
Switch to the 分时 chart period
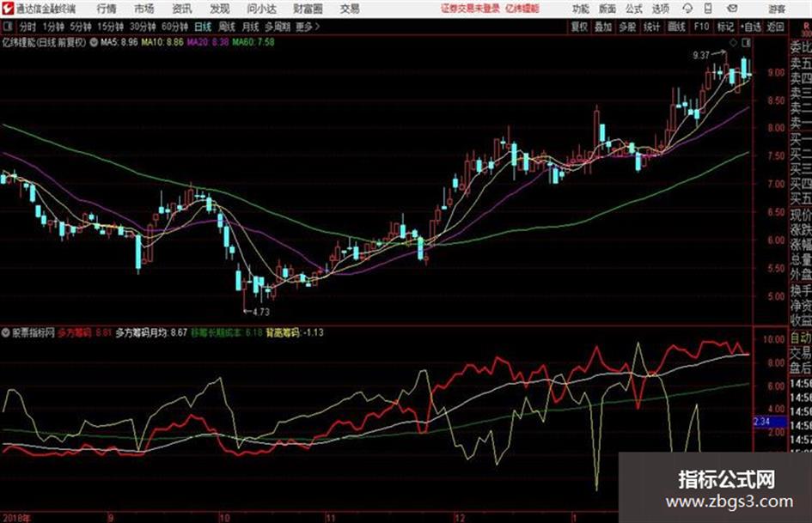28,27
